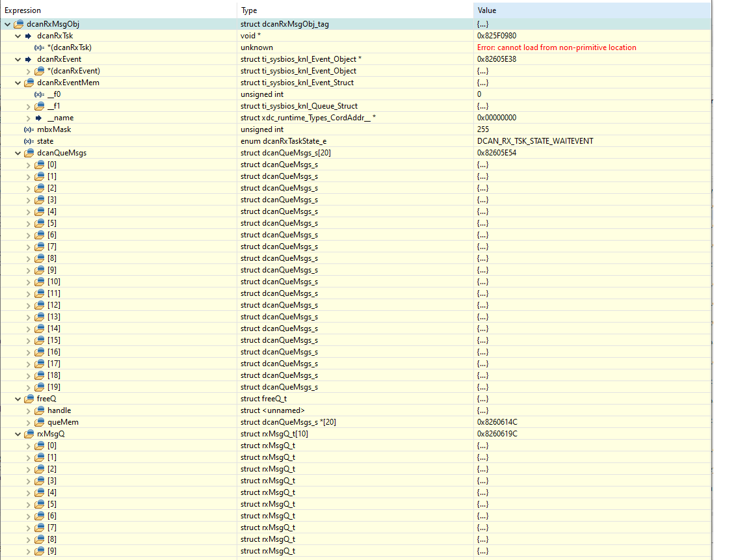Select value 0x82605E38 of dcanRxEvent
Screen dimensions: 749x560
click(x=497, y=59)
